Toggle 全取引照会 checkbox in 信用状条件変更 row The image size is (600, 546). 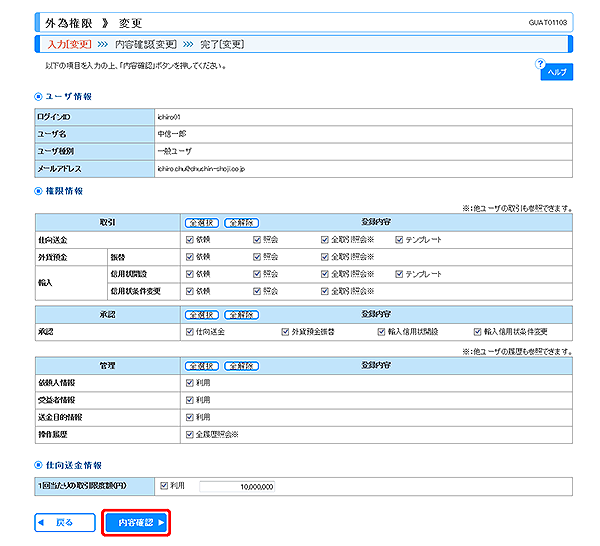click(x=324, y=291)
